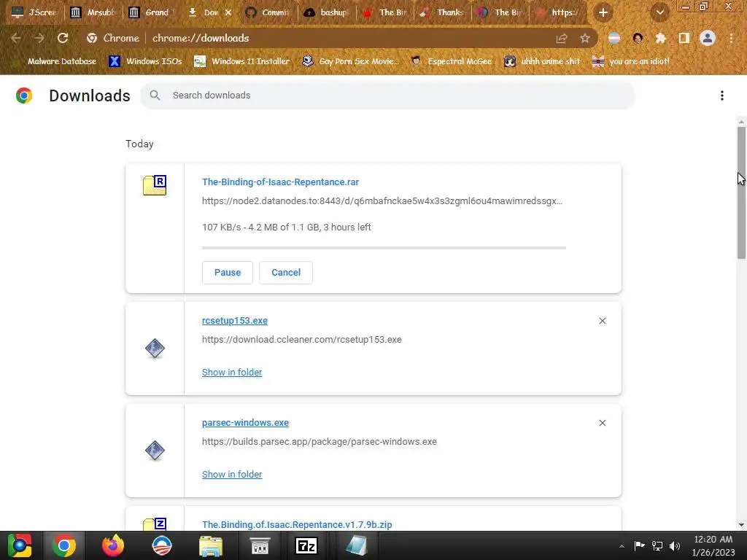Share this page from address bar
The height and width of the screenshot is (560, 747).
pyautogui.click(x=562, y=38)
